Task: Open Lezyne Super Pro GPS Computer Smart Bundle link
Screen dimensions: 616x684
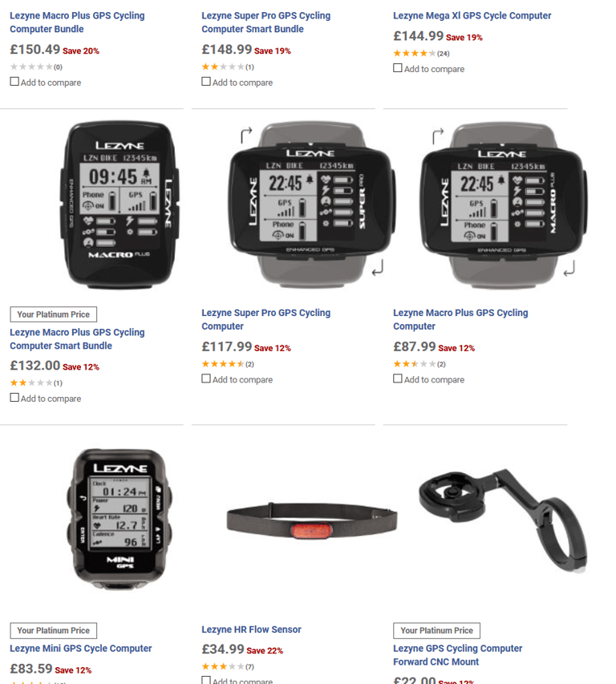Action: (265, 22)
